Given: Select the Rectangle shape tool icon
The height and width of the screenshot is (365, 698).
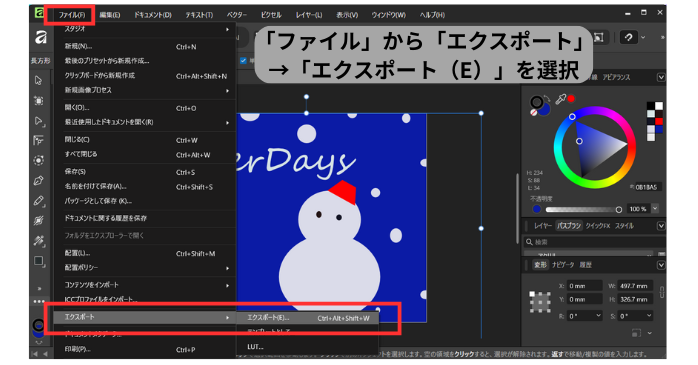Looking at the screenshot, I should (x=39, y=261).
